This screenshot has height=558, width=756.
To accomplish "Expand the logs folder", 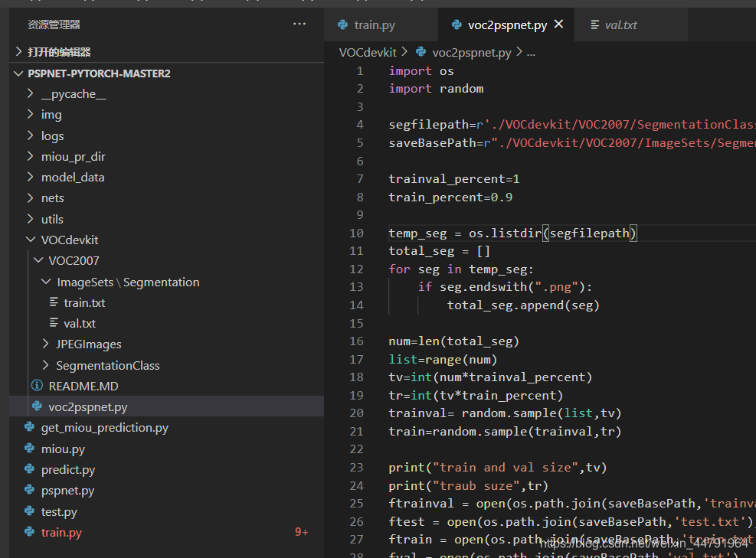I will [x=31, y=135].
